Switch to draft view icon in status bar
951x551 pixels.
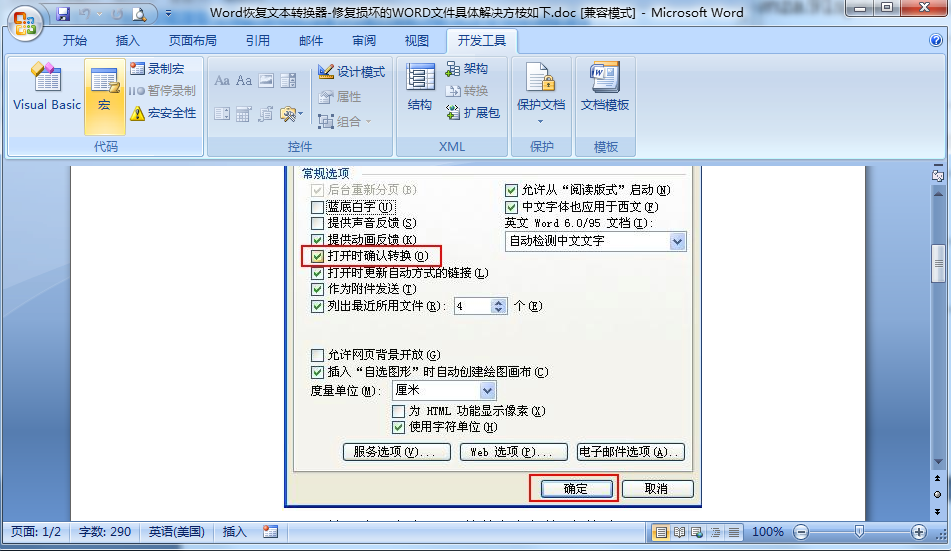coord(734,532)
